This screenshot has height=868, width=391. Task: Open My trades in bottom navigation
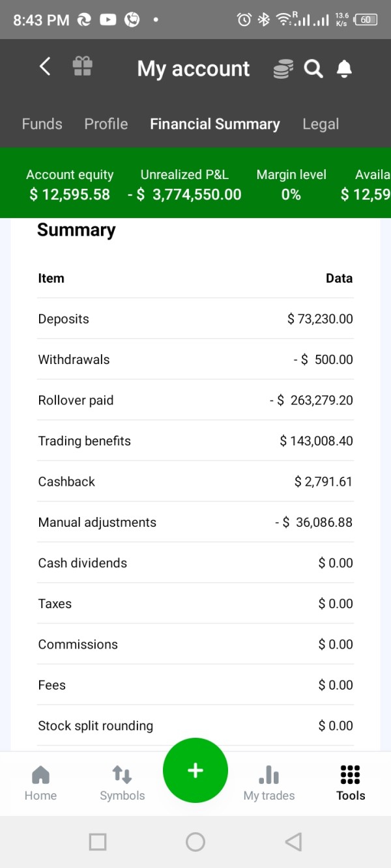[x=268, y=783]
